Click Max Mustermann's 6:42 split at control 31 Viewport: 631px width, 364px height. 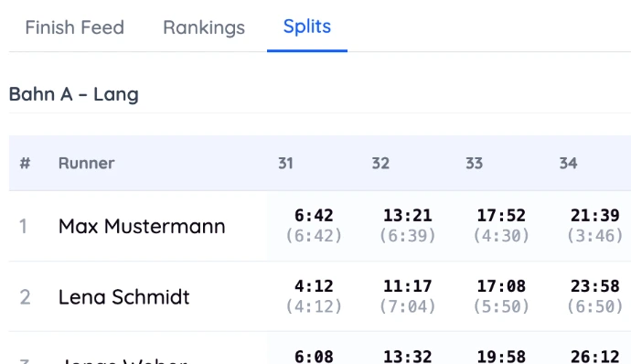(x=314, y=216)
